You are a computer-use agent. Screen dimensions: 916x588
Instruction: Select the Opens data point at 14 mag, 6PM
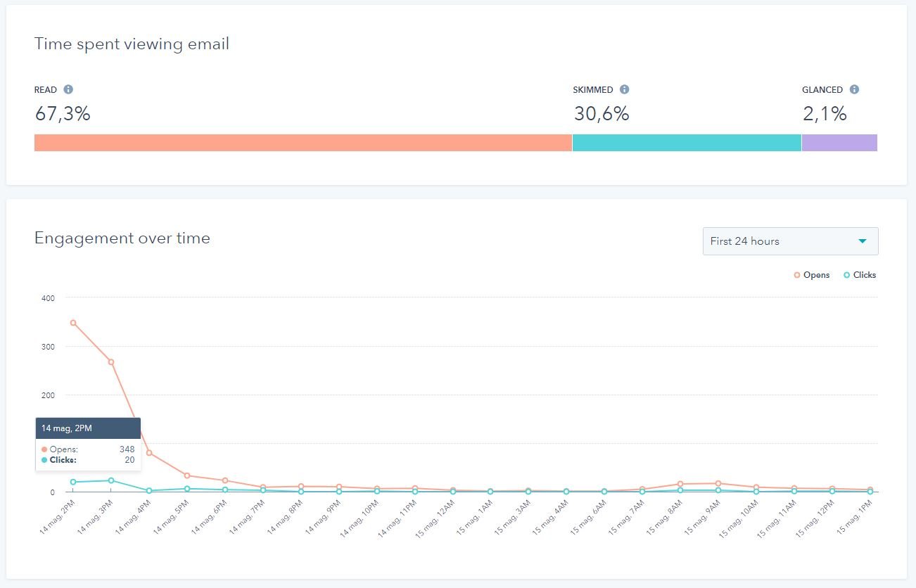click(x=225, y=480)
